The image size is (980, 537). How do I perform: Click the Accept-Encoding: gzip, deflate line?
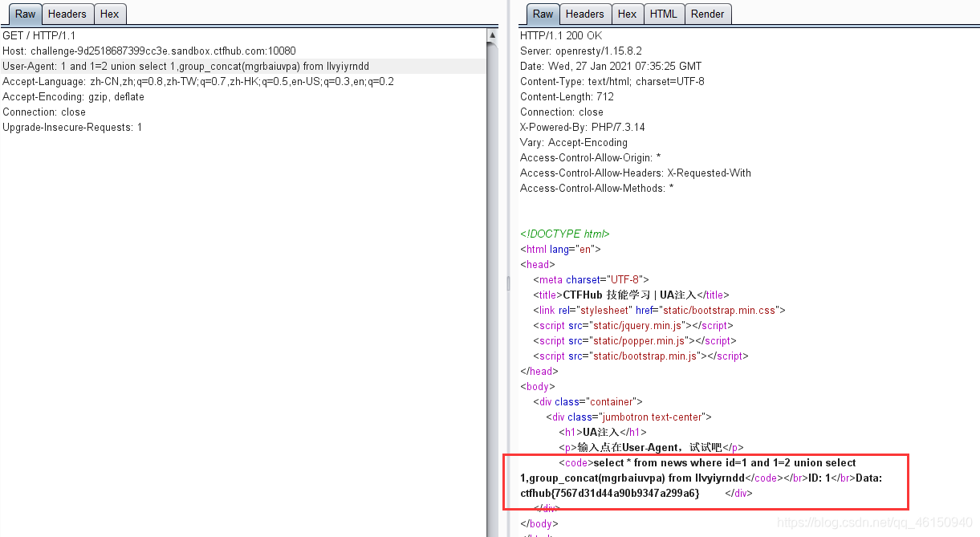[74, 96]
